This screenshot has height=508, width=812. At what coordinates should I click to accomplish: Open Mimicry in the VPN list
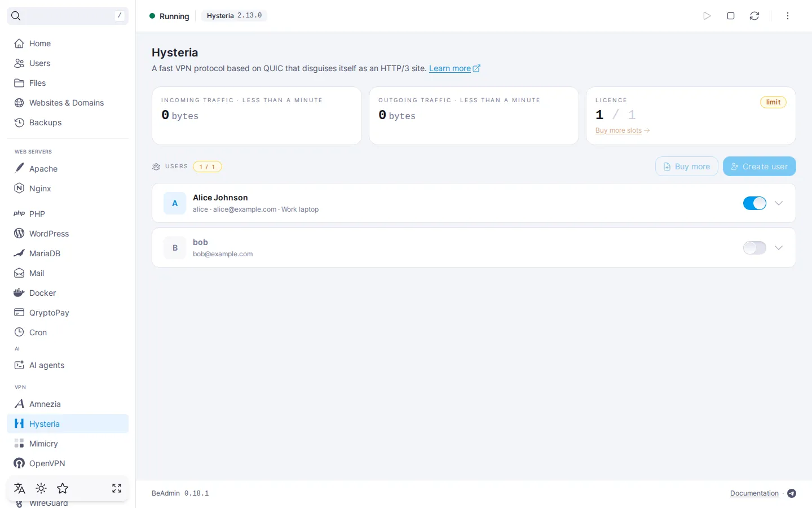pos(68,444)
